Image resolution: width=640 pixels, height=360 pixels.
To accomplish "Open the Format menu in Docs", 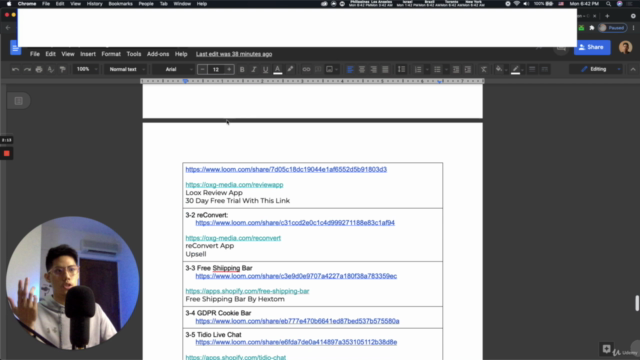I will 111,54.
